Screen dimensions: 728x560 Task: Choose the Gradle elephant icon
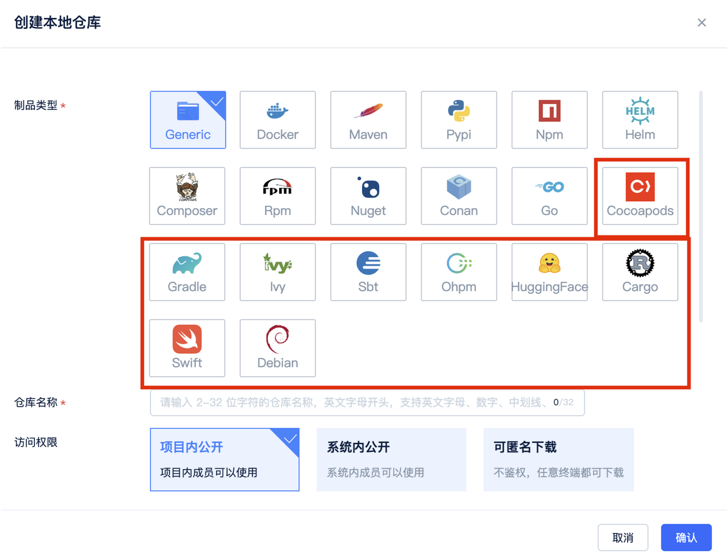click(187, 272)
